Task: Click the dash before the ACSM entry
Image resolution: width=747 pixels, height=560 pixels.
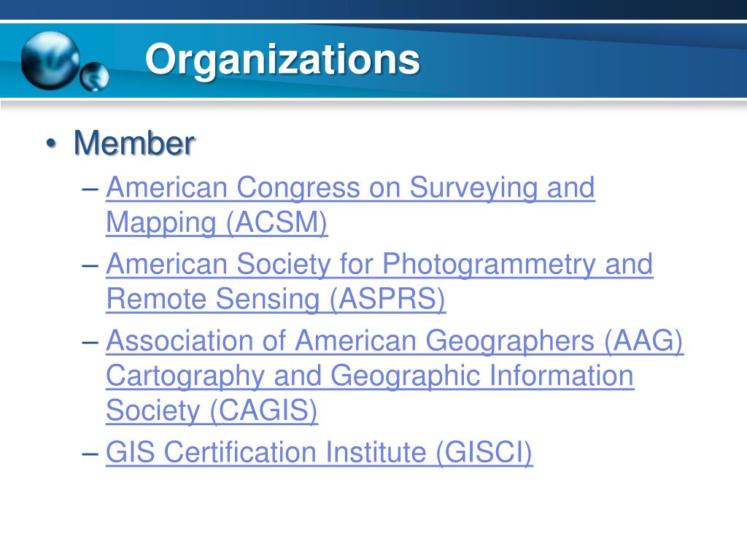Action: (90, 189)
